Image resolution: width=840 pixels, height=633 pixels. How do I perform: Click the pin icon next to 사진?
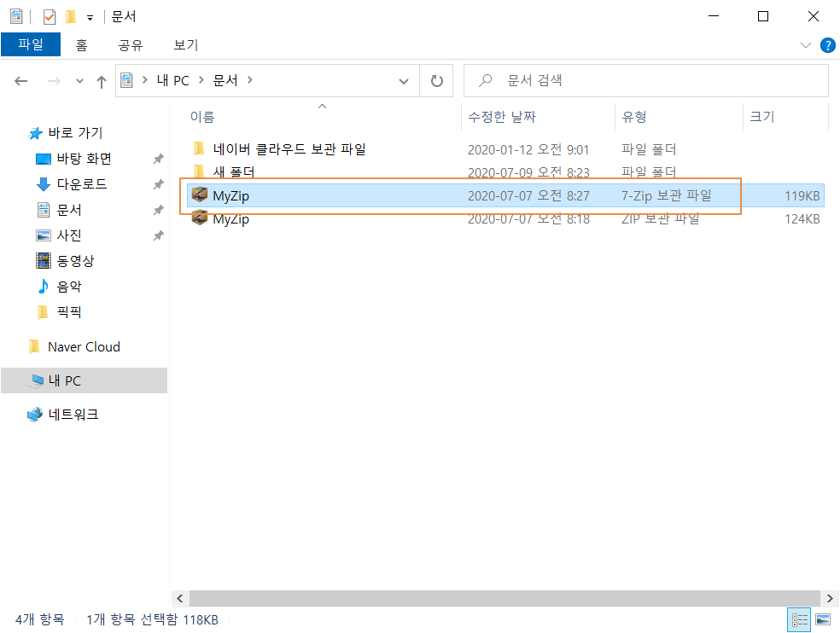tap(158, 235)
